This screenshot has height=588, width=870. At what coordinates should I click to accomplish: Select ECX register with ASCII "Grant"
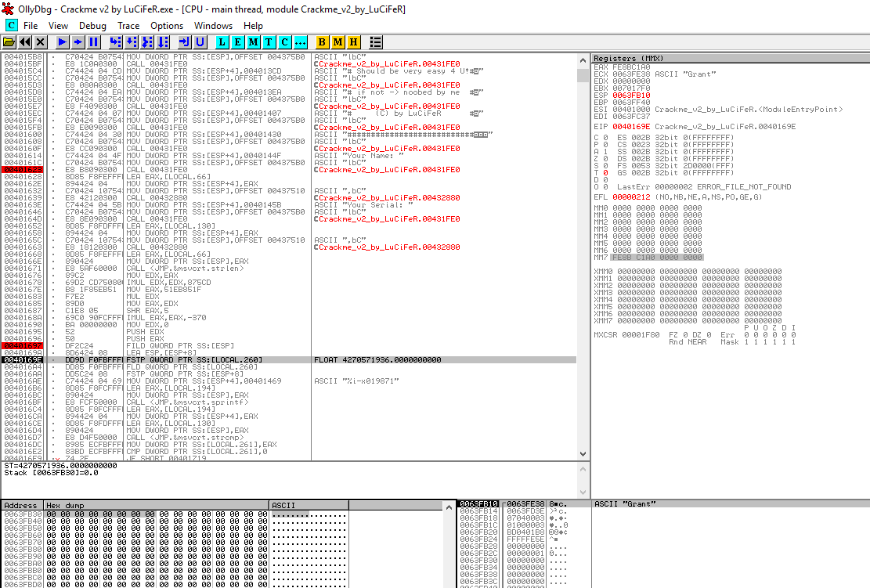(x=655, y=74)
